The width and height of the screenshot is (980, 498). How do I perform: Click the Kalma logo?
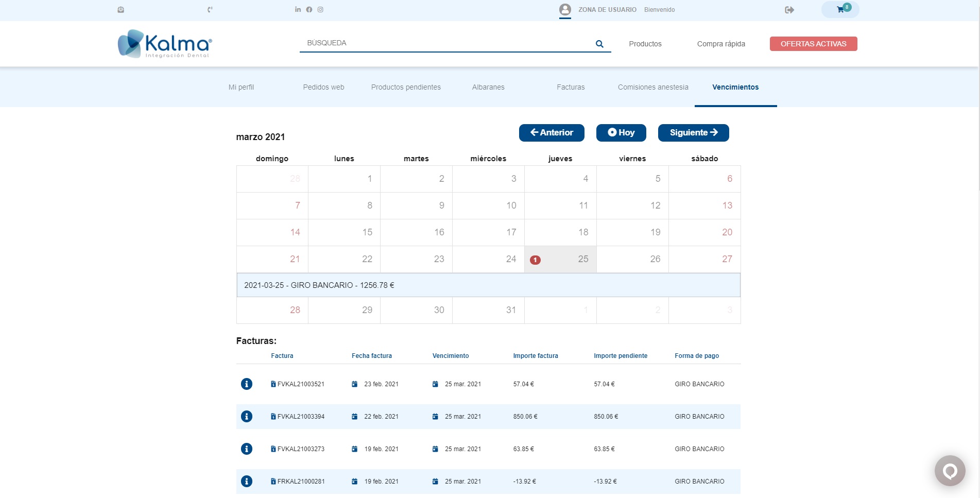coord(165,44)
